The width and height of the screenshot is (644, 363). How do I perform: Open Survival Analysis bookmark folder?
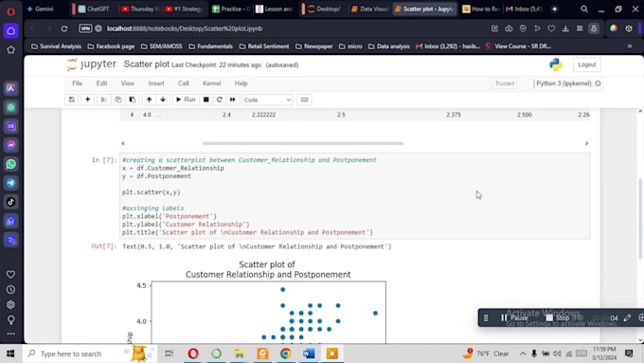point(56,46)
